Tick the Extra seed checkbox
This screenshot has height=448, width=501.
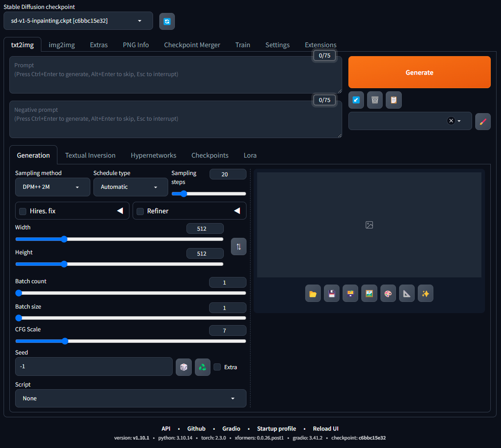click(217, 367)
